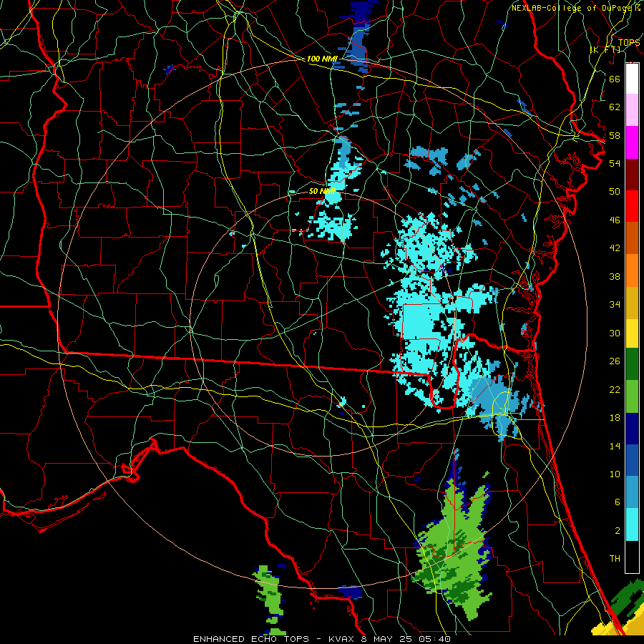644x644 pixels.
Task: Click the '100 NMI' range ring label
Action: 323,59
